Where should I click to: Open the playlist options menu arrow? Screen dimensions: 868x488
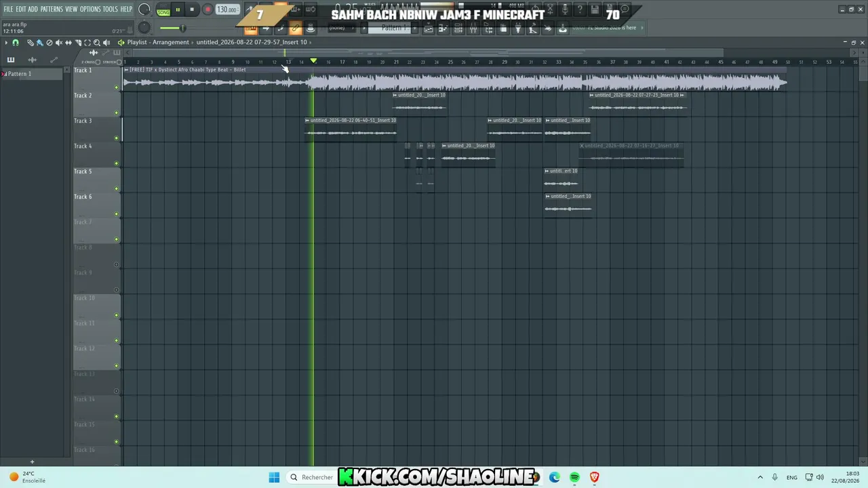click(x=6, y=43)
